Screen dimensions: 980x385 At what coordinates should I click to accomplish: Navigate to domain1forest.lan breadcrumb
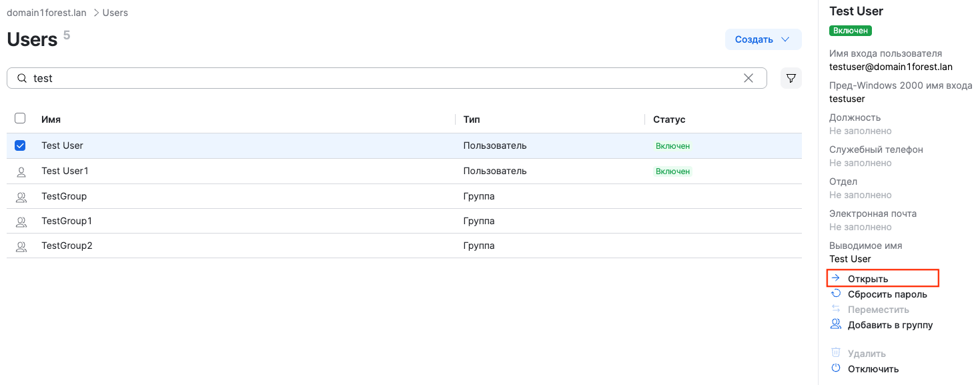47,13
